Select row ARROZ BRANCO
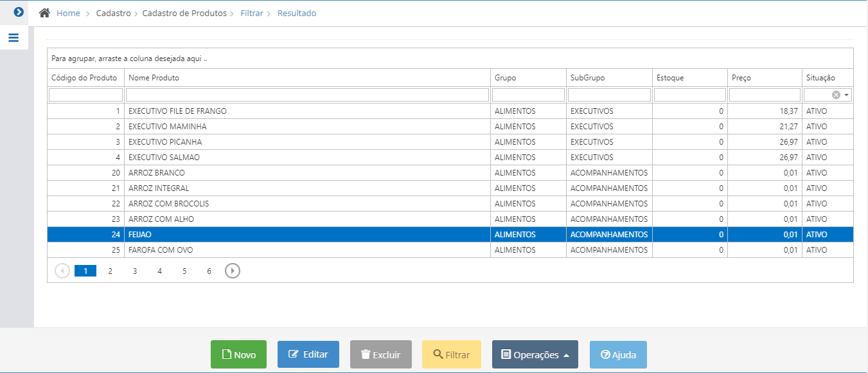Screen dimensions: 868x373 tap(450, 173)
